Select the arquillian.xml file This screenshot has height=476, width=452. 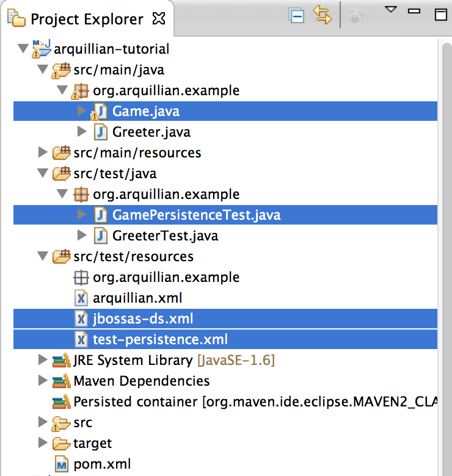pos(137,298)
